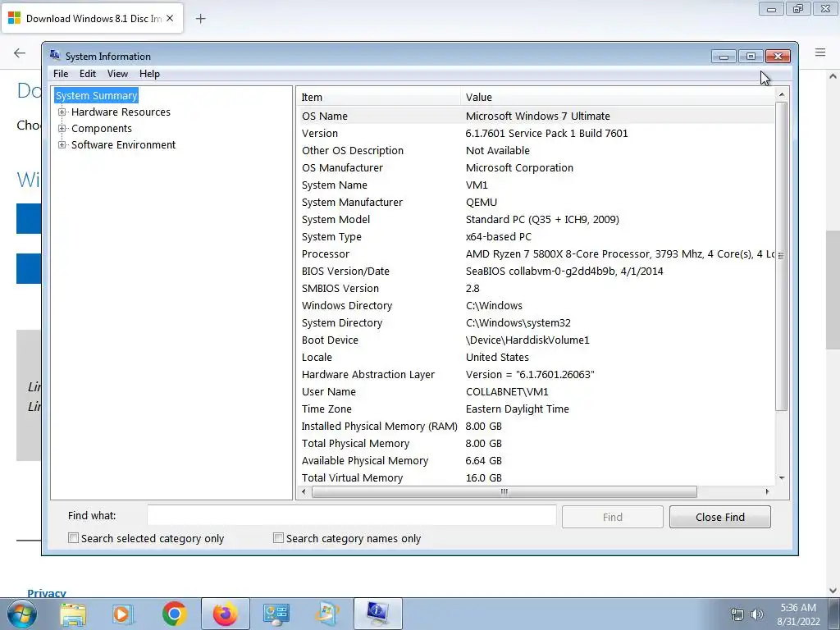Open Google Chrome from the taskbar
The image size is (840, 630).
174,614
